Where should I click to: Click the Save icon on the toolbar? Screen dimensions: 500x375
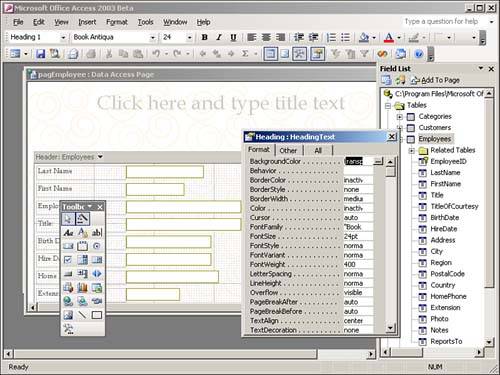pos(41,54)
